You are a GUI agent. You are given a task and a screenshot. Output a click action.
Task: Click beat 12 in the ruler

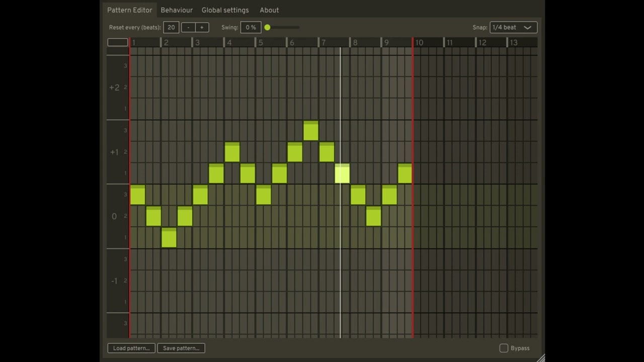tap(482, 43)
